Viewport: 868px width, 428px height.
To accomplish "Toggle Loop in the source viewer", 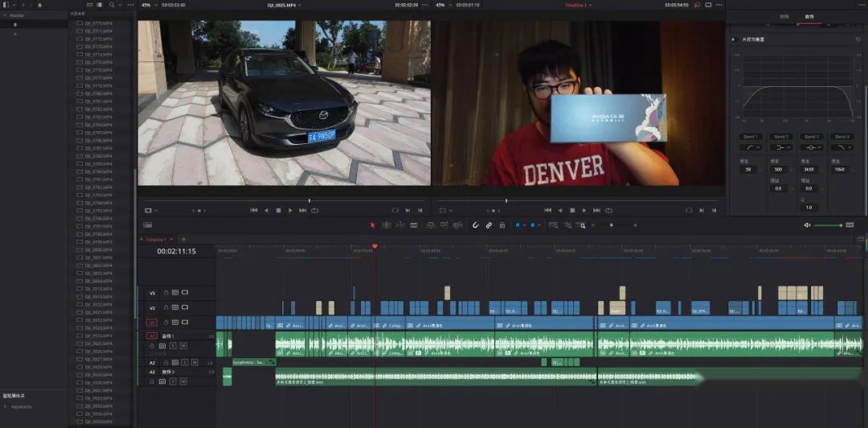I will coord(315,210).
